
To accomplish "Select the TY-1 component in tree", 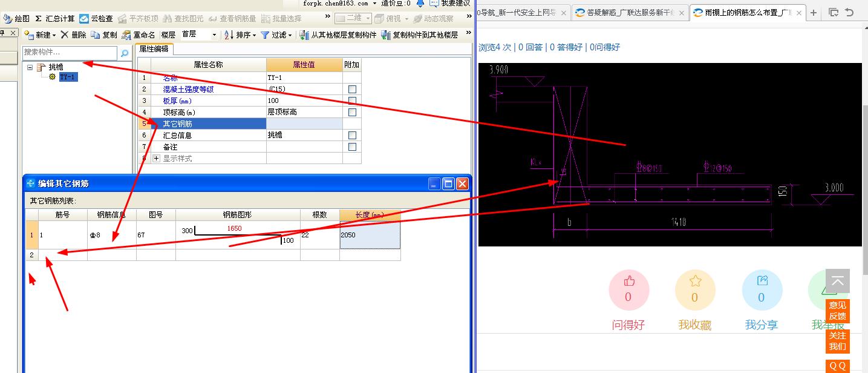I will pyautogui.click(x=68, y=77).
